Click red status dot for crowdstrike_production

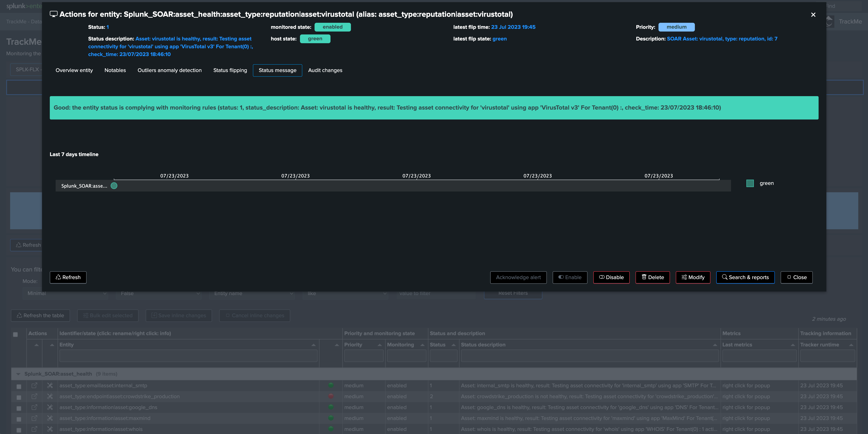click(331, 396)
